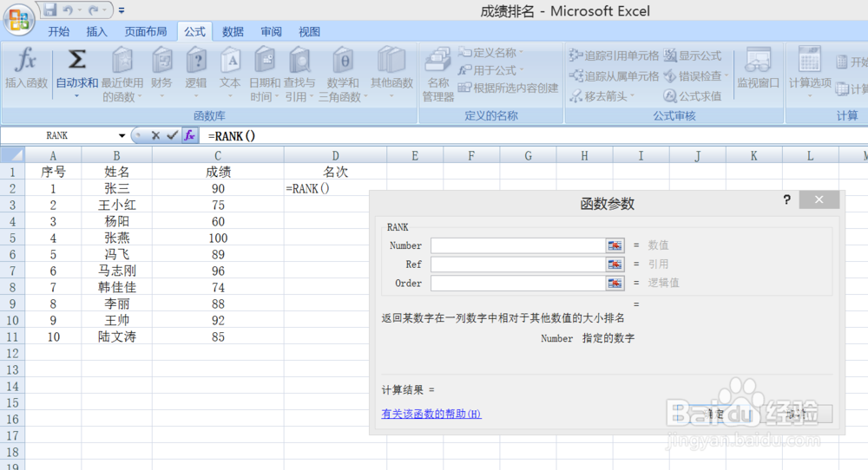This screenshot has height=470, width=868.
Task: Open the 名称管理器 name manager
Action: [x=437, y=75]
